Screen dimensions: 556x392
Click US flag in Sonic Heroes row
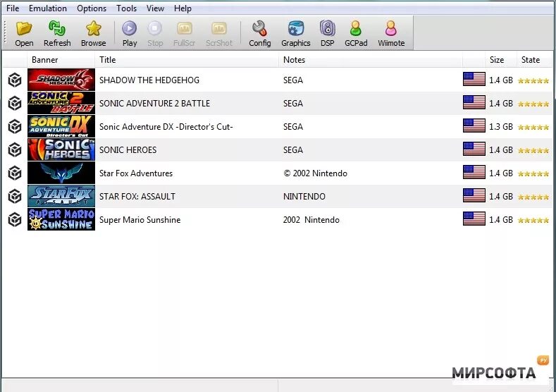click(x=474, y=149)
